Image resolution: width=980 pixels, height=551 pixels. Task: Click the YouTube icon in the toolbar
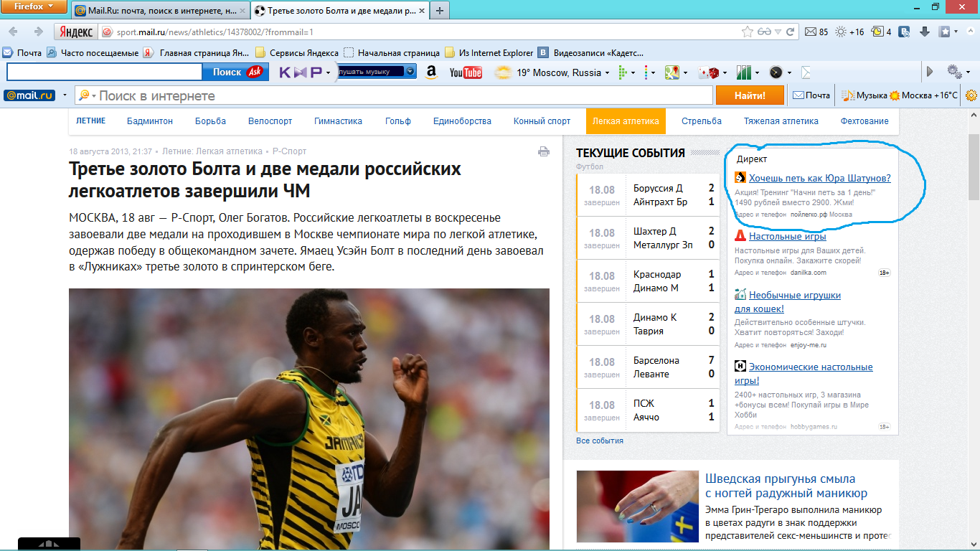point(465,72)
